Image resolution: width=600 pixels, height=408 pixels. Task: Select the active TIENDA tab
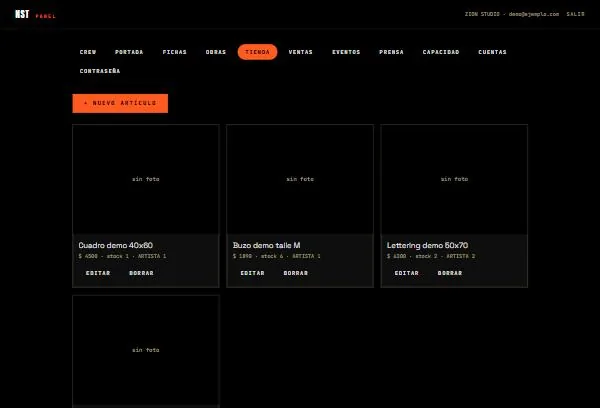[x=258, y=52]
